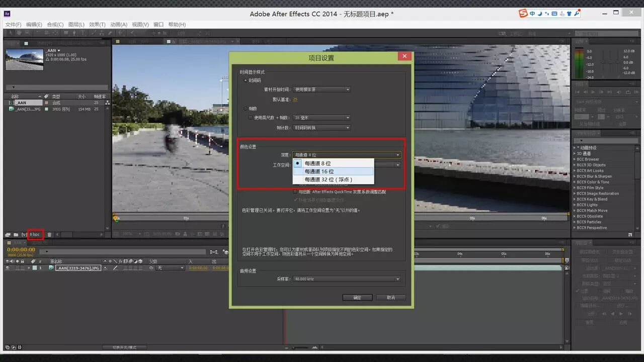Image resolution: width=644 pixels, height=362 pixels.
Task: Open the 采样率 48.000 kHz dropdown
Action: coord(347,279)
